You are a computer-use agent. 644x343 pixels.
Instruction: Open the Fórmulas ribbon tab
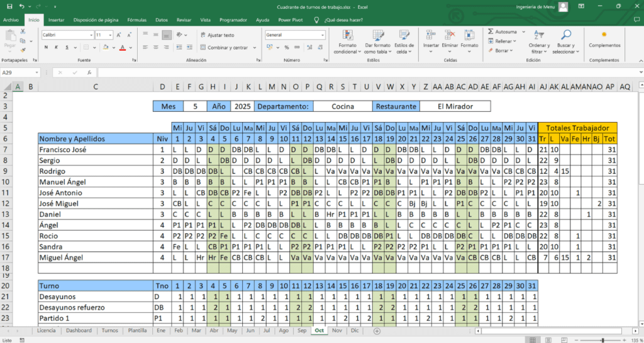[x=136, y=20]
